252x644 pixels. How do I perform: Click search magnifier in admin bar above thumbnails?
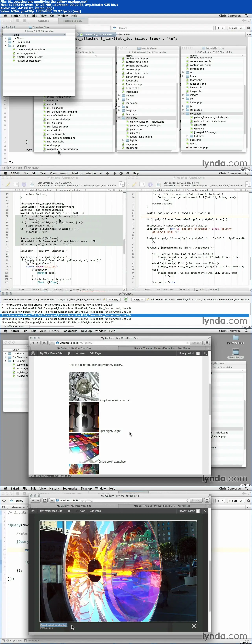(206, 353)
